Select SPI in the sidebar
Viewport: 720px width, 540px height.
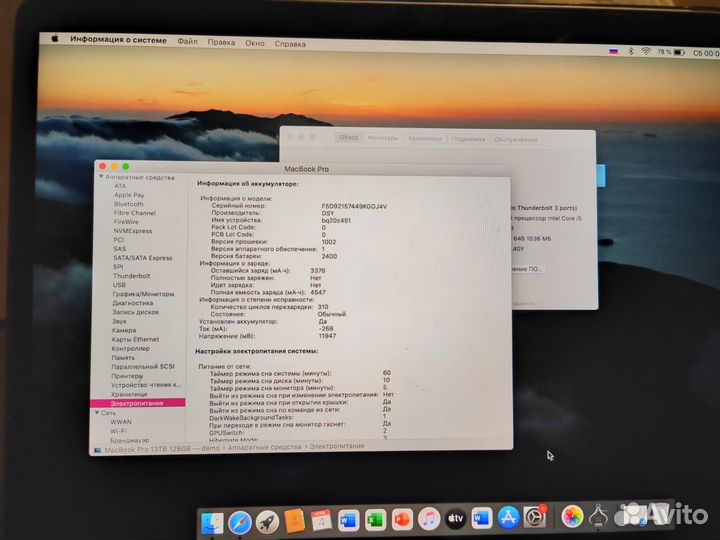pos(118,267)
